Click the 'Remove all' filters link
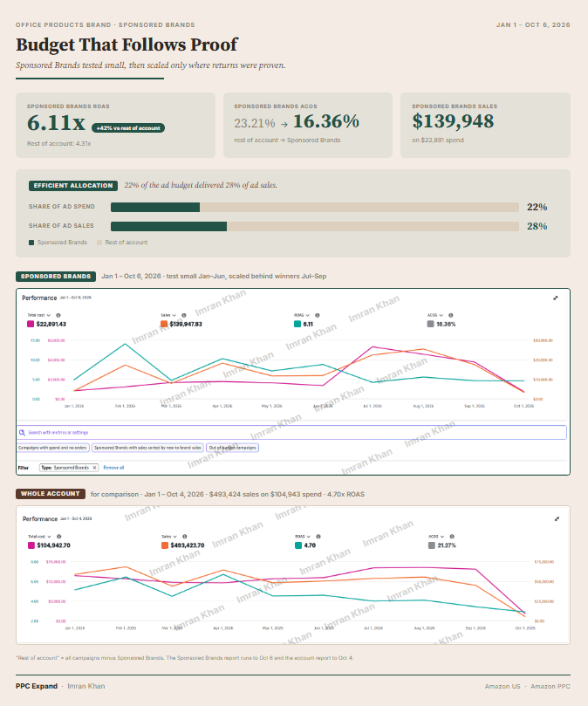 (x=113, y=468)
